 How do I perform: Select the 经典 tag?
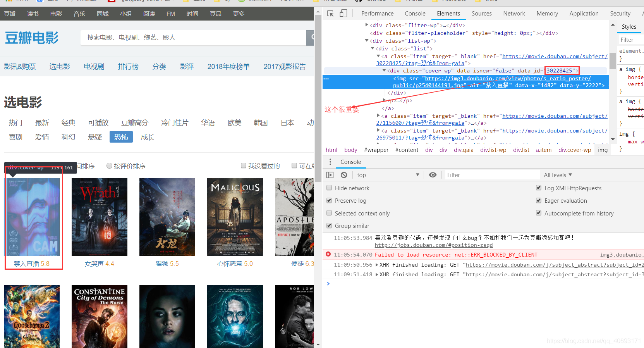68,123
